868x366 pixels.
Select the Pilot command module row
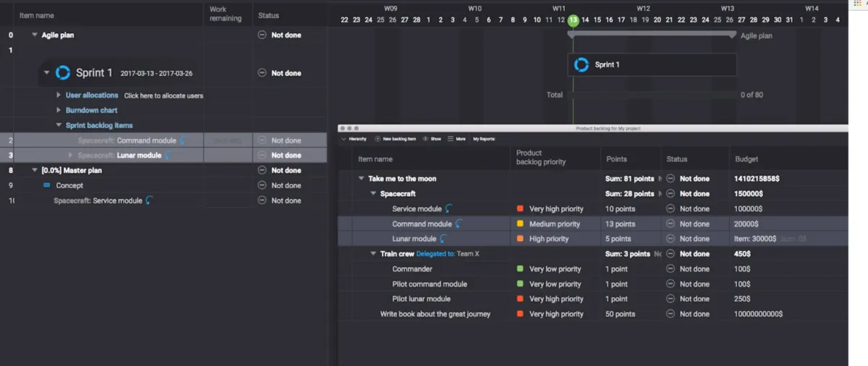click(x=593, y=284)
